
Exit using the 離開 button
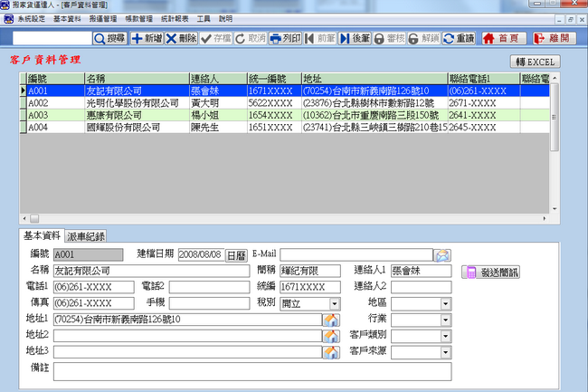click(x=555, y=38)
